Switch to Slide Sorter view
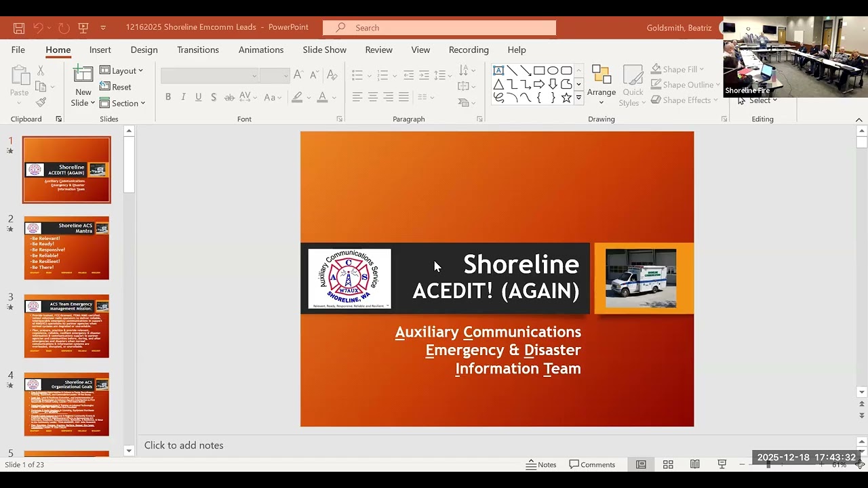 [x=668, y=464]
